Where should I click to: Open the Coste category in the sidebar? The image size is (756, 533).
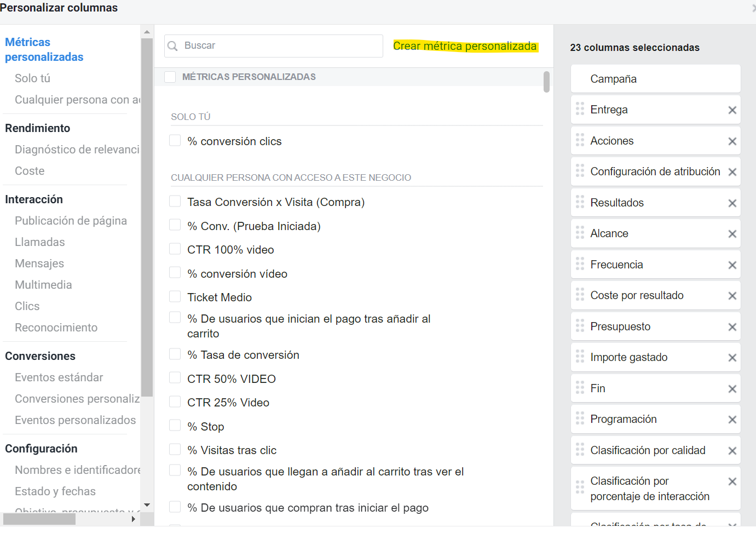coord(29,170)
